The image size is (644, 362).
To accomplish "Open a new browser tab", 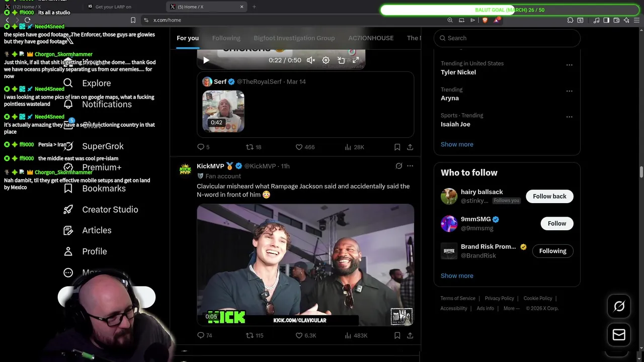I will coord(254,7).
